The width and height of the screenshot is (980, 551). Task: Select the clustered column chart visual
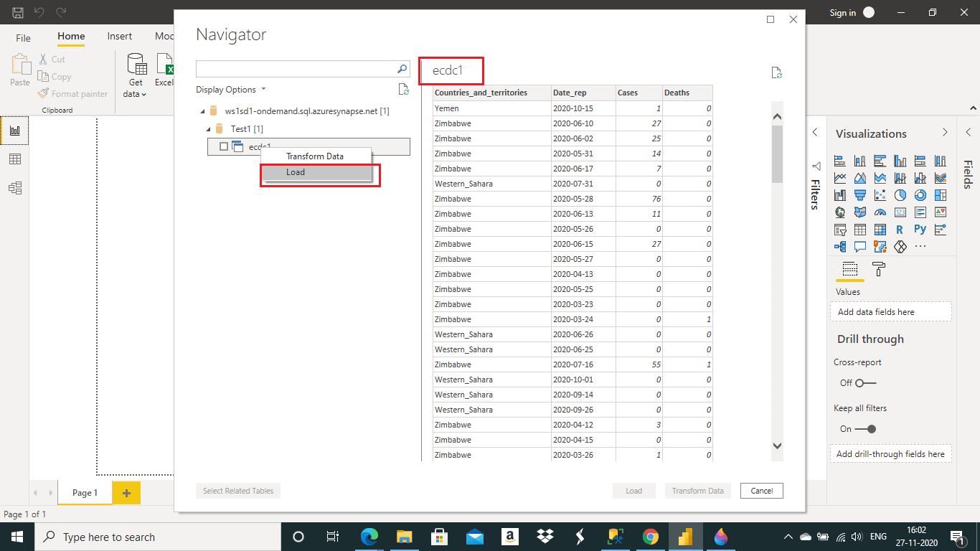(900, 161)
